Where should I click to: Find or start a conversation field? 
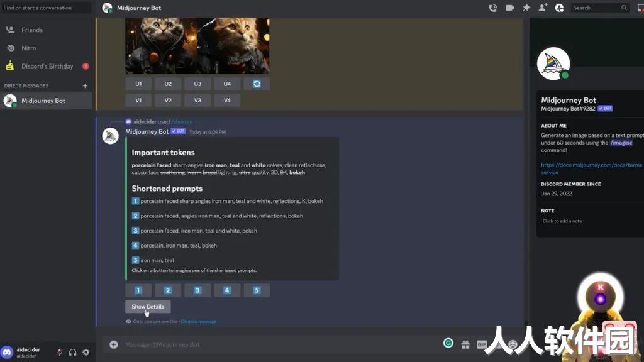[x=47, y=8]
